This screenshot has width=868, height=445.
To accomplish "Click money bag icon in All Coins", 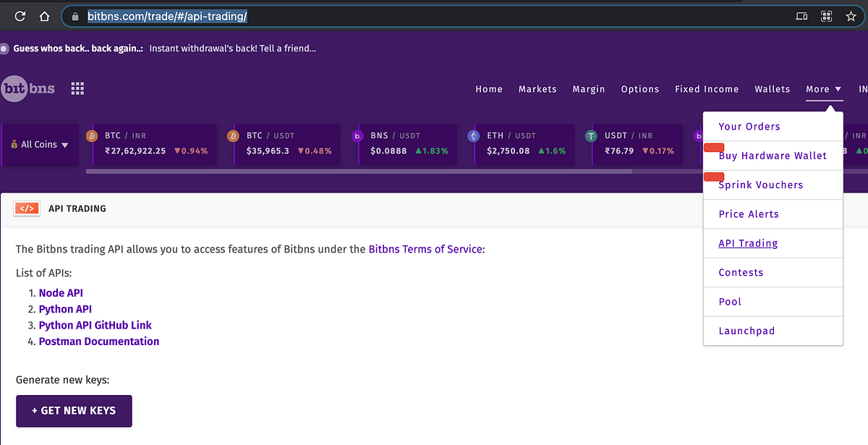I will pos(14,145).
